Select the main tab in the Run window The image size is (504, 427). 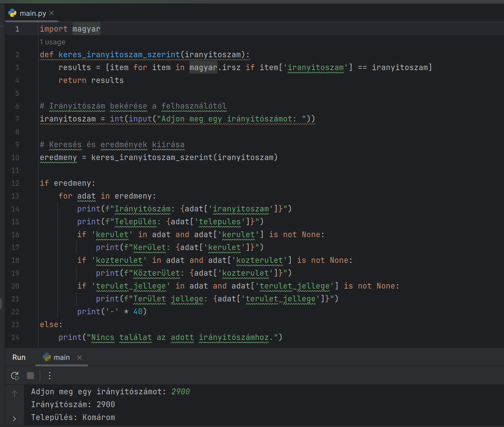pos(62,357)
